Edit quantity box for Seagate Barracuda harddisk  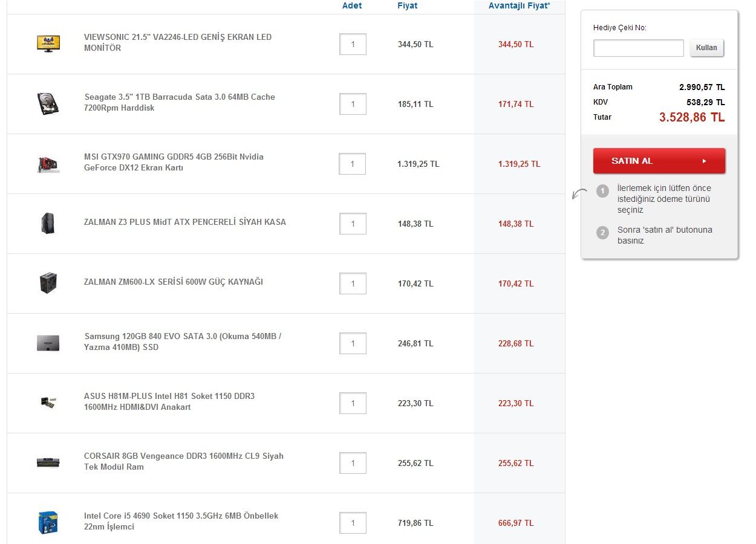[353, 104]
